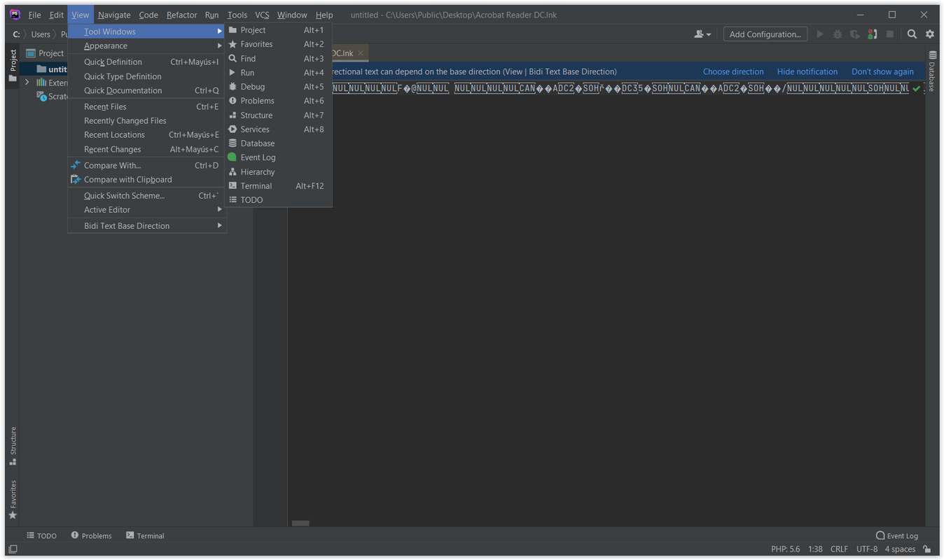Open the Problems bottom tool button
Screen dimensions: 944x560
(x=91, y=535)
